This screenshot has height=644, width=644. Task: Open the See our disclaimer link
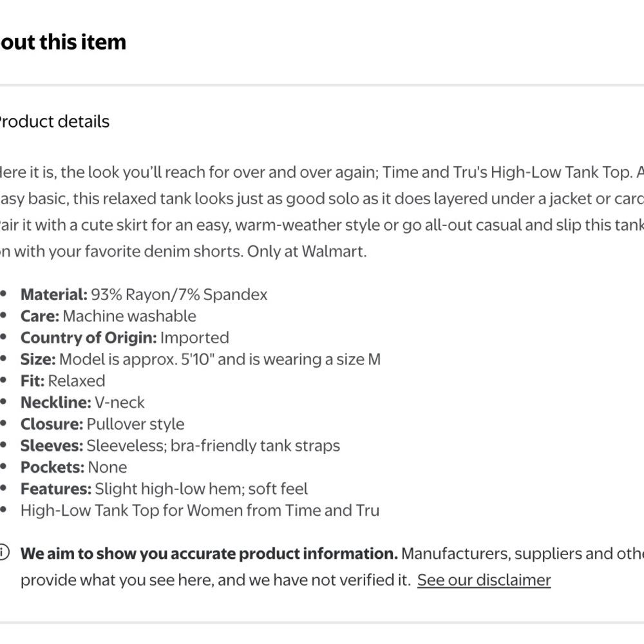point(484,580)
